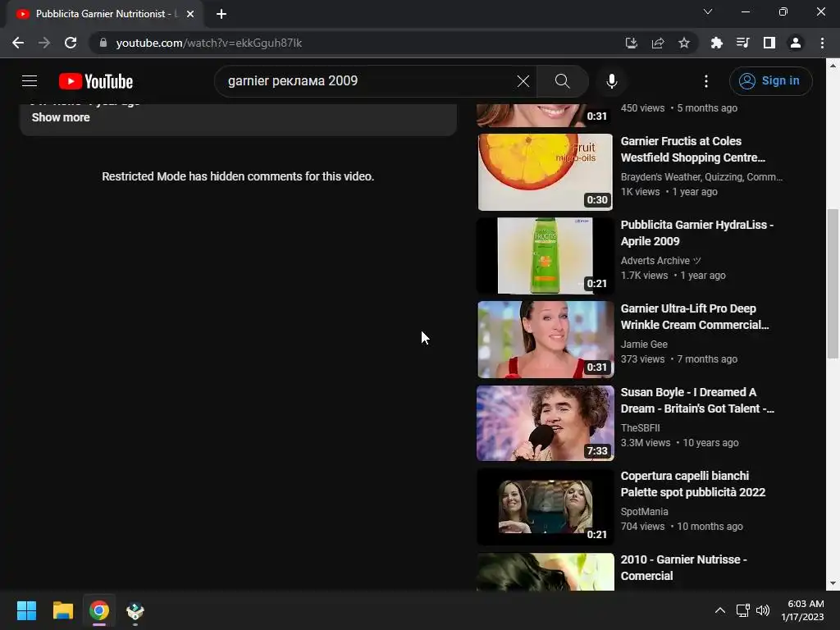Open the tab search chevron
This screenshot has width=840, height=630.
coord(708,11)
